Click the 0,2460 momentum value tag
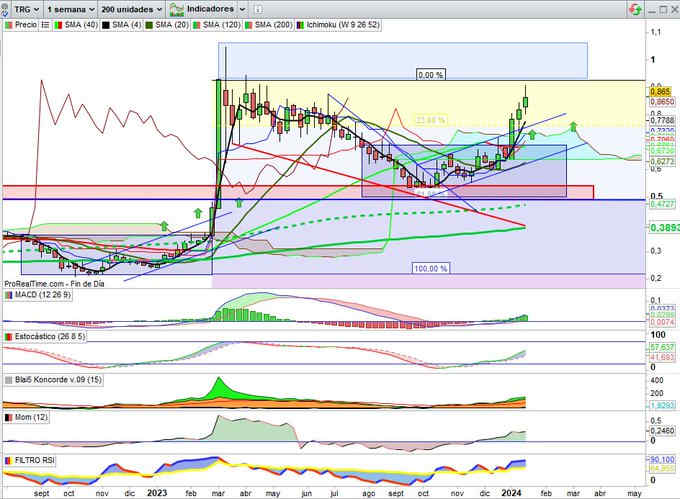 point(662,431)
